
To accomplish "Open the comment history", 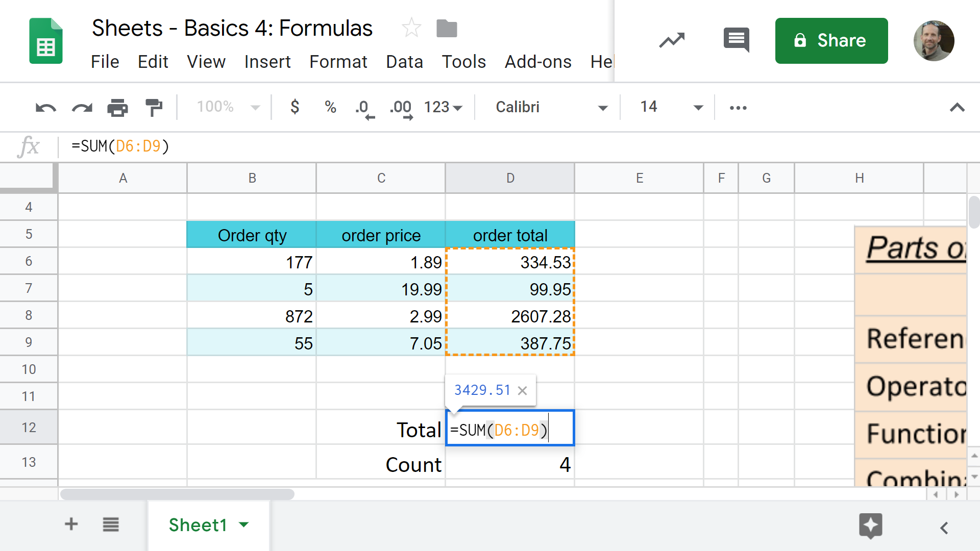I will [736, 40].
